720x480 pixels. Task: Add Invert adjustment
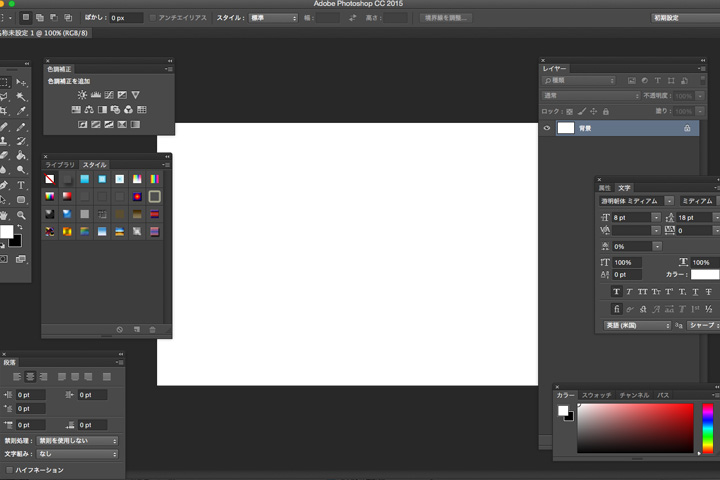coord(82,124)
